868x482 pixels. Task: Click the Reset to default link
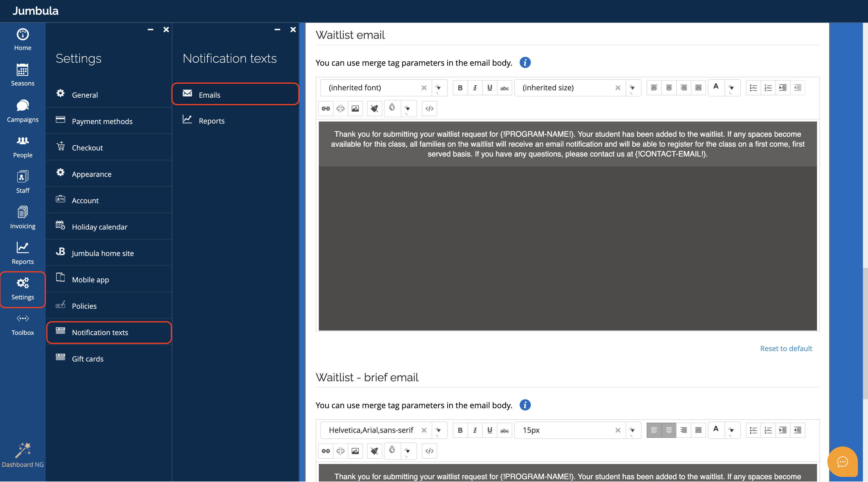click(x=786, y=348)
